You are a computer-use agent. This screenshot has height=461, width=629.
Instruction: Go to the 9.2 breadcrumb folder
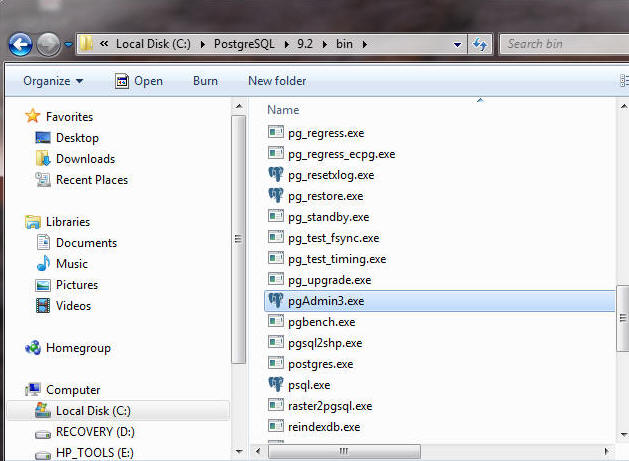click(305, 44)
